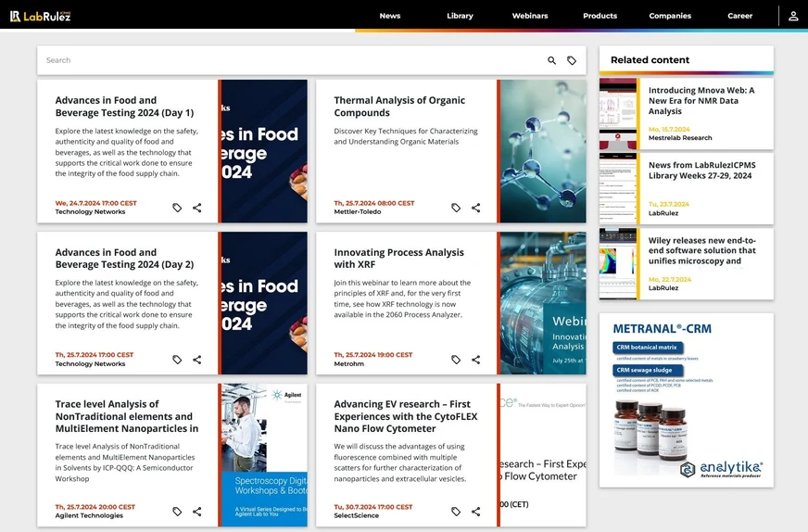Open the Companies menu

click(670, 16)
